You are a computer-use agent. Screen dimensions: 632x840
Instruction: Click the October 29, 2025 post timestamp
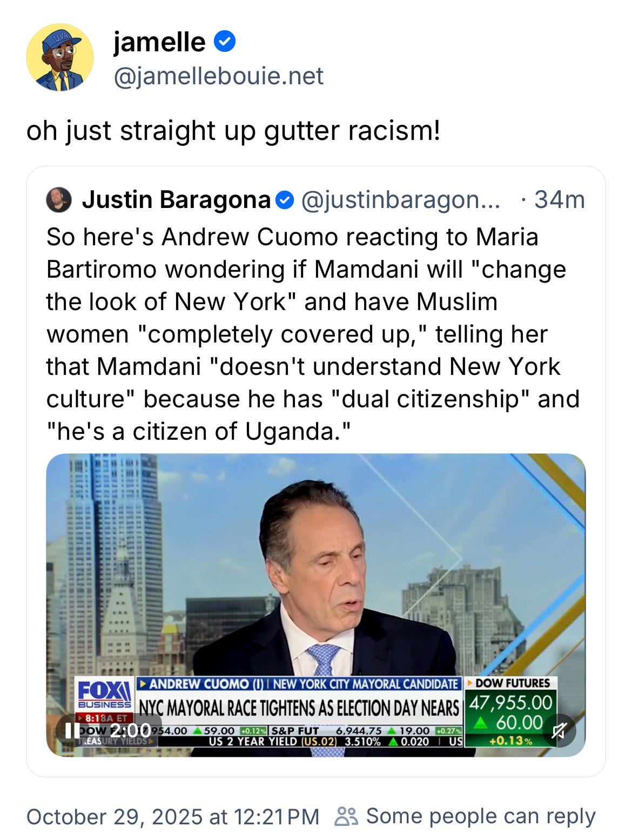coord(173,816)
